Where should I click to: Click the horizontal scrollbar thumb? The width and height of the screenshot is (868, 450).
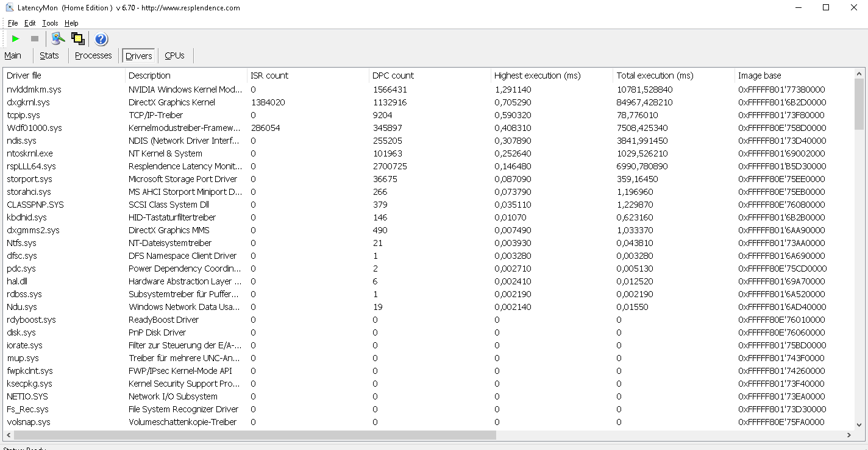[255, 435]
